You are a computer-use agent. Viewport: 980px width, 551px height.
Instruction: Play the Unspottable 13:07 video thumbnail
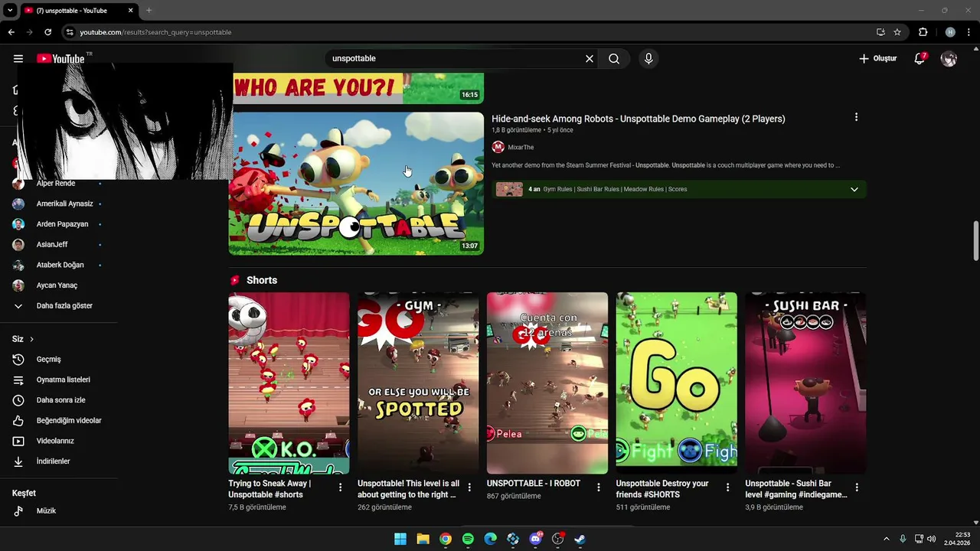point(356,184)
